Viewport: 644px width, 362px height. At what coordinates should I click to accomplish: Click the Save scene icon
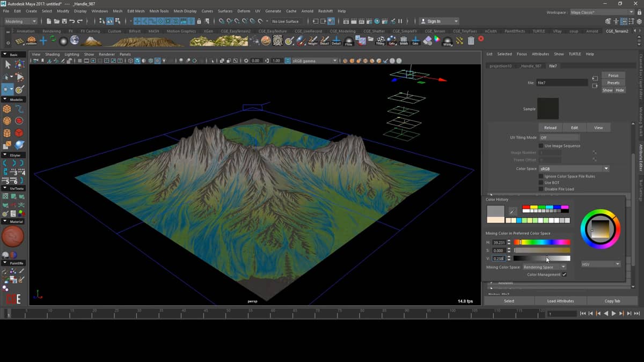64,21
